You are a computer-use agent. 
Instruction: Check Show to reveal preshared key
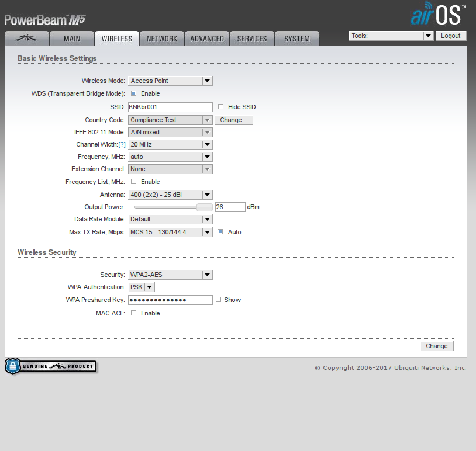218,299
